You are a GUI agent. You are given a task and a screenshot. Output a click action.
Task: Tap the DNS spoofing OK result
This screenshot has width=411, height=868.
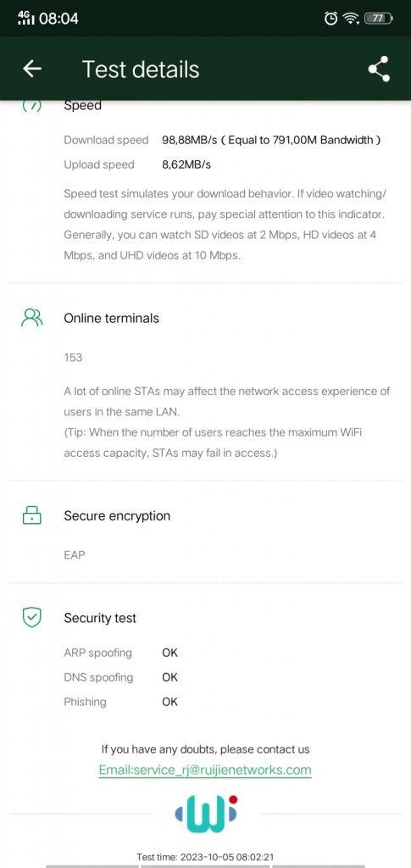click(169, 677)
